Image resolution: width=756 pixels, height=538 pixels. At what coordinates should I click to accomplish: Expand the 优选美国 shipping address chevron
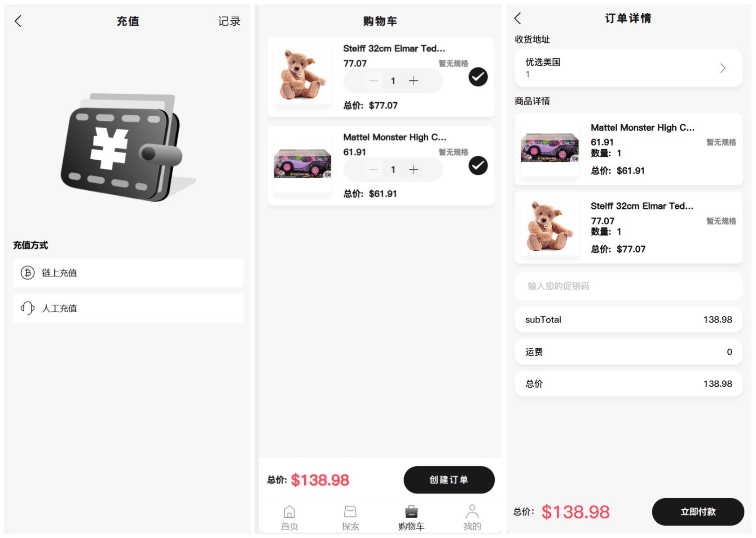[x=723, y=68]
